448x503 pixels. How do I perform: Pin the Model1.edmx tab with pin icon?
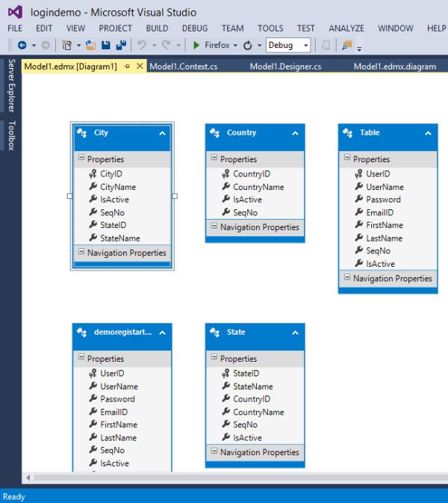(x=127, y=67)
